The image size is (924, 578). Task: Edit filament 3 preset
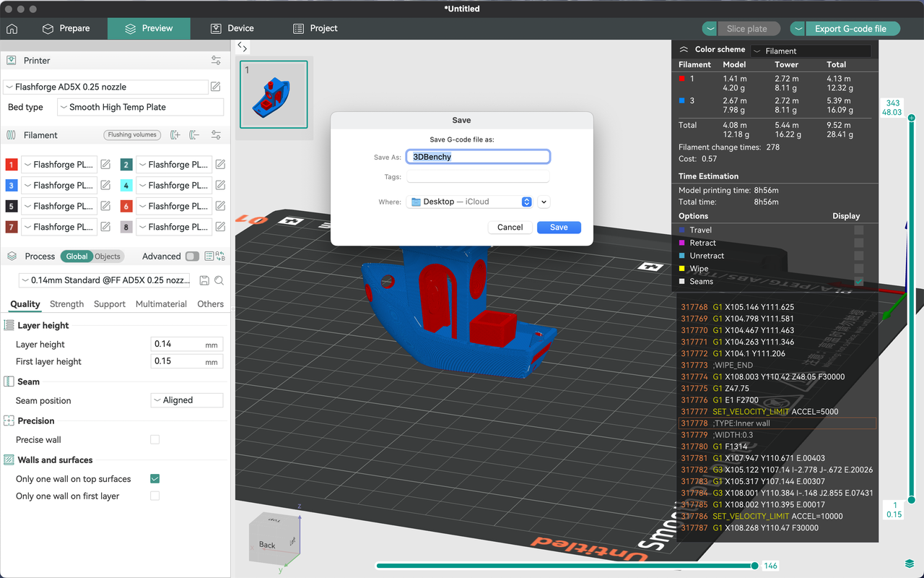105,185
